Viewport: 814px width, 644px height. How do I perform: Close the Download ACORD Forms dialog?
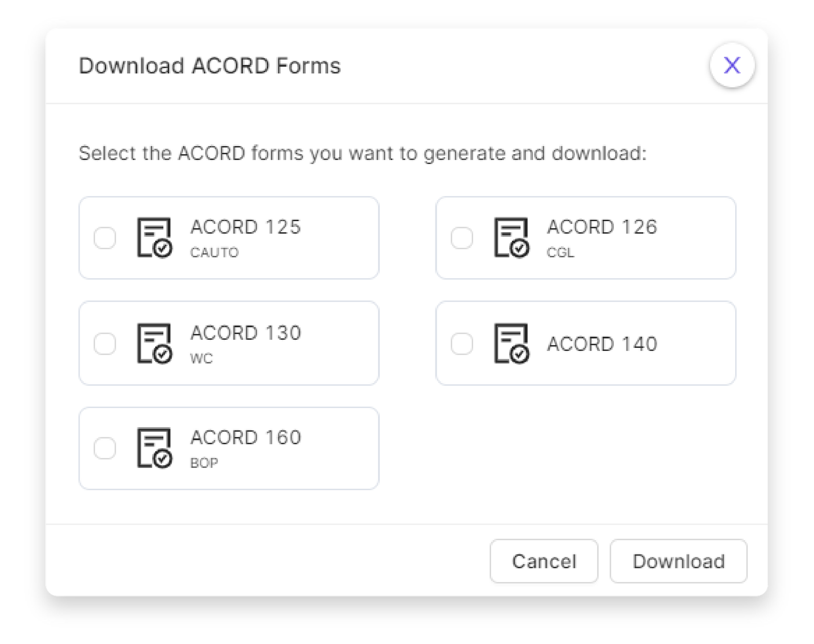pos(732,65)
